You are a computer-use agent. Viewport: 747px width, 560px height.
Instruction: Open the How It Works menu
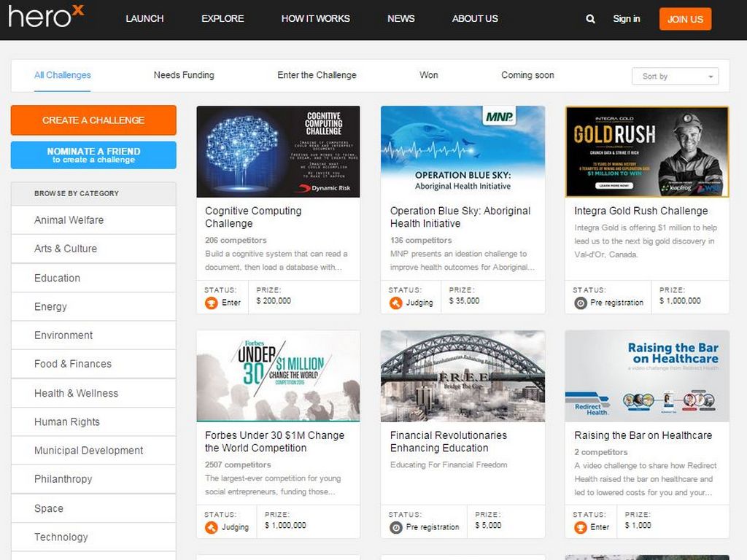[315, 19]
